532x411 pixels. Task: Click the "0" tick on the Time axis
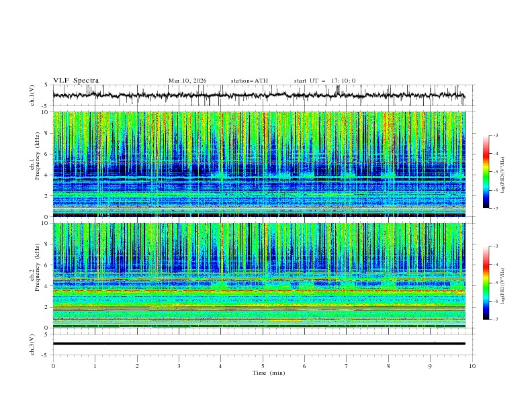tap(53, 366)
